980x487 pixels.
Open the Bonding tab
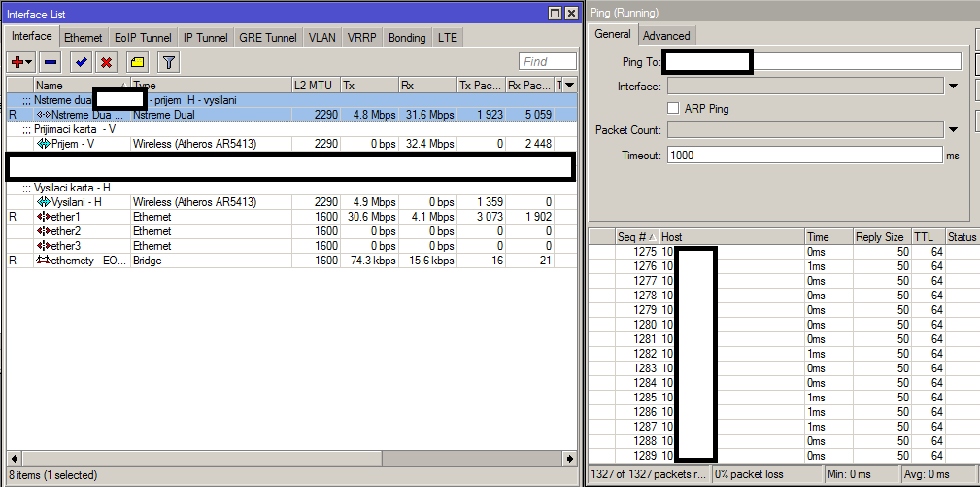[407, 38]
